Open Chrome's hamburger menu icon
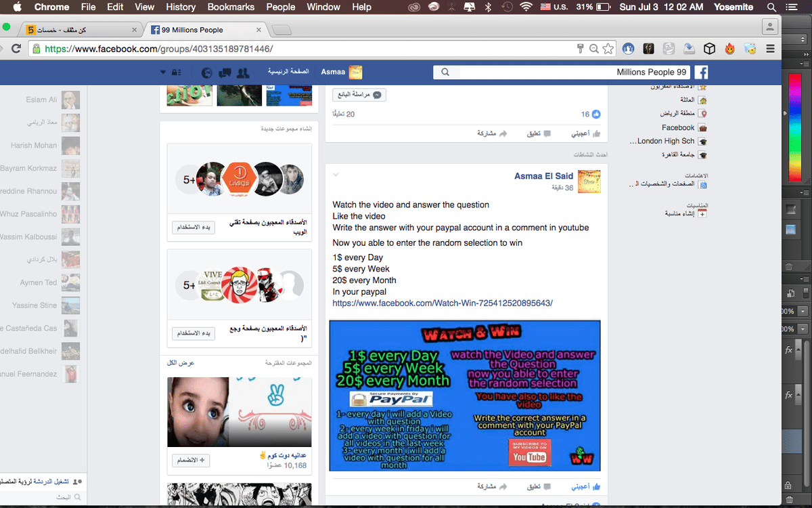Screen dimensions: 812x508 (771, 49)
